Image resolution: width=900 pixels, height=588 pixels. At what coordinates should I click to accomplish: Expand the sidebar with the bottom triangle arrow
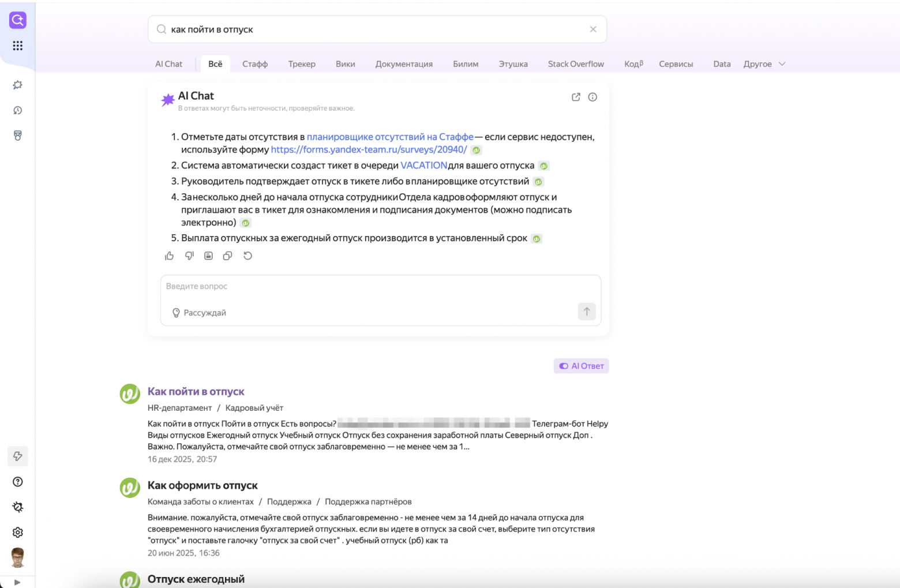click(x=17, y=582)
